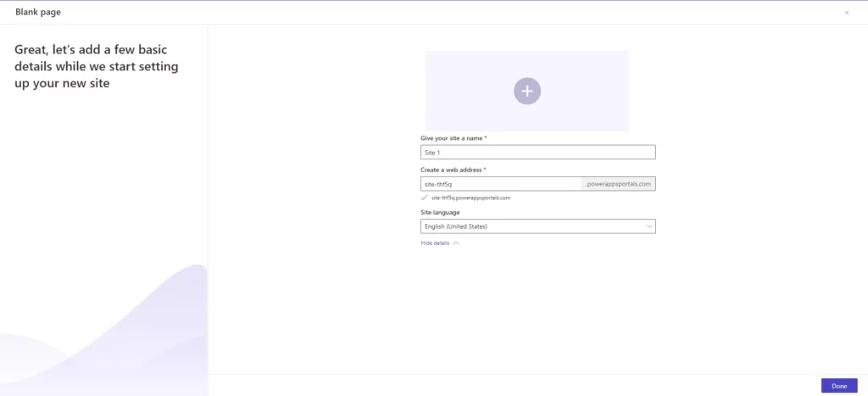
Task: Click the .powerappsportals.com domain suffix
Action: [619, 184]
